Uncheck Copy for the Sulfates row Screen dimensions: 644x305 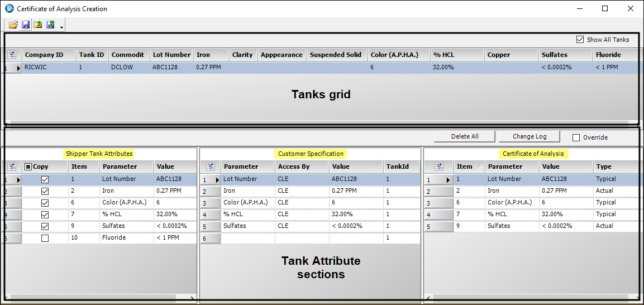pyautogui.click(x=45, y=226)
